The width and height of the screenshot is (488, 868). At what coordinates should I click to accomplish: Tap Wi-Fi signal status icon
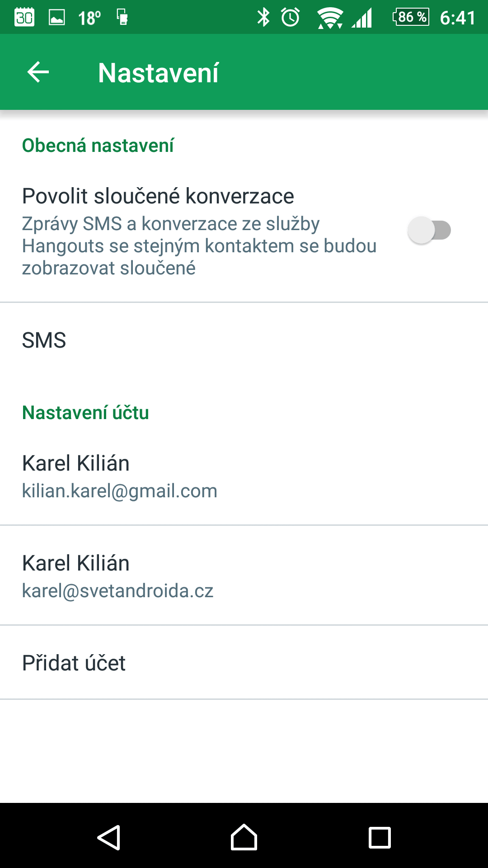tap(330, 18)
